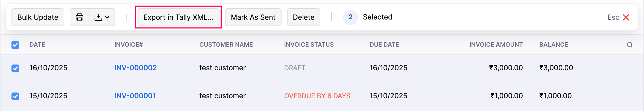The width and height of the screenshot is (644, 112).
Task: Click the red X close icon
Action: pyautogui.click(x=626, y=17)
